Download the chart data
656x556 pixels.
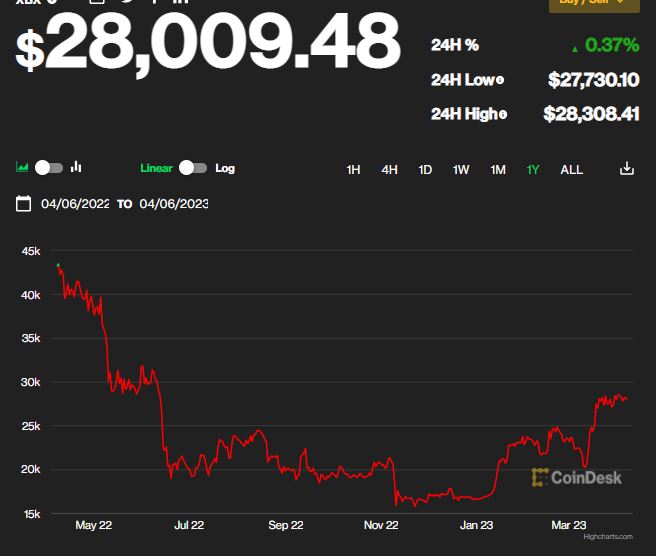point(627,168)
